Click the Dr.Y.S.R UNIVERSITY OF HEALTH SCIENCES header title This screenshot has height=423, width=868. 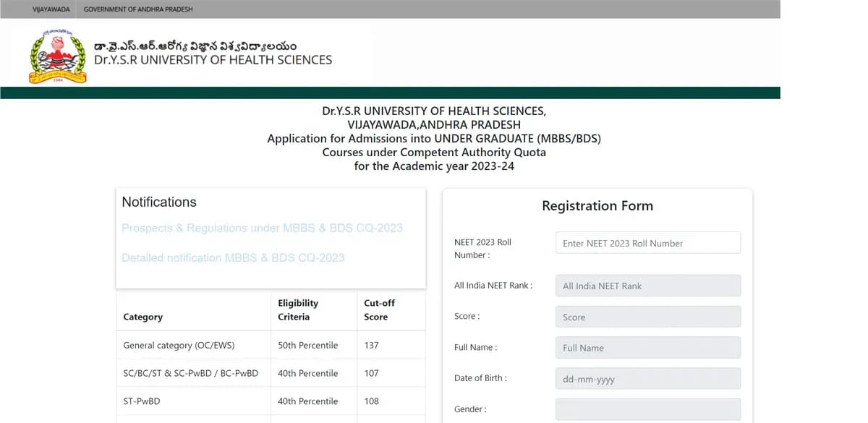pos(213,60)
